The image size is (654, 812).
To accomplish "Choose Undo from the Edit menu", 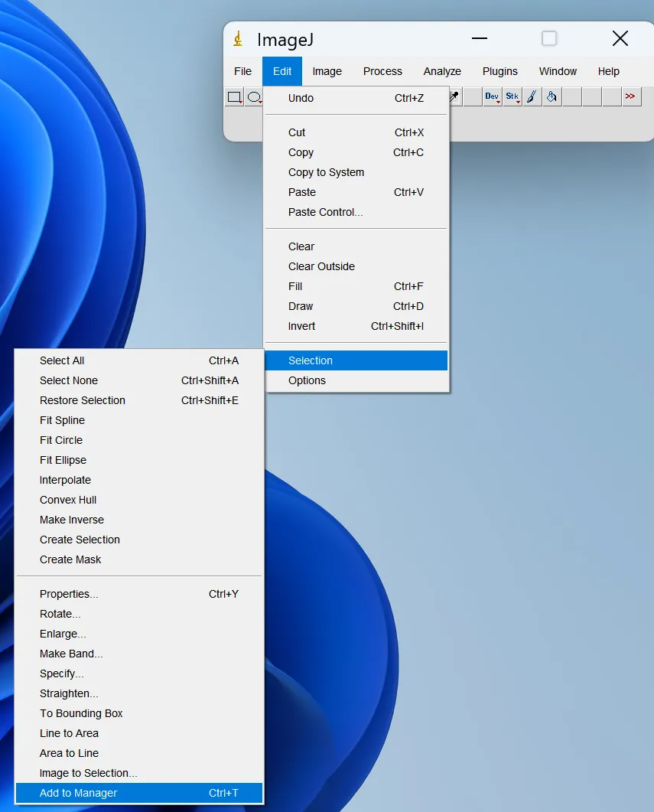I will (x=356, y=98).
